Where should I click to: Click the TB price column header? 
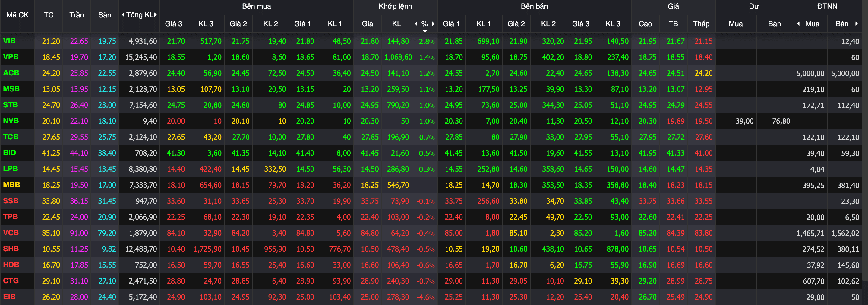tap(673, 24)
